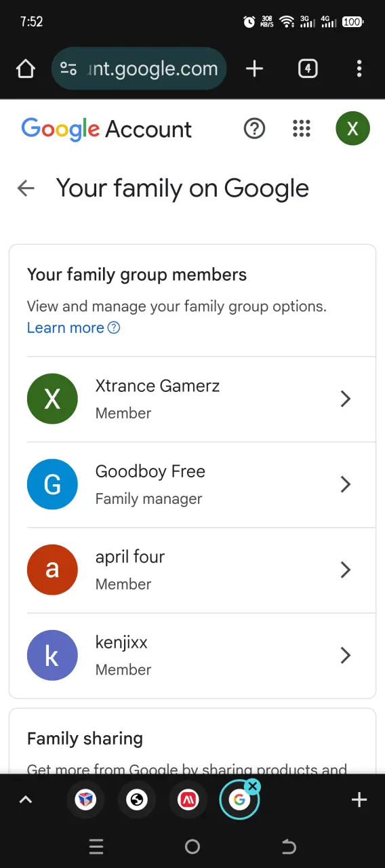This screenshot has width=385, height=868.
Task: Open the tab switcher showing 4 tabs
Action: (308, 68)
